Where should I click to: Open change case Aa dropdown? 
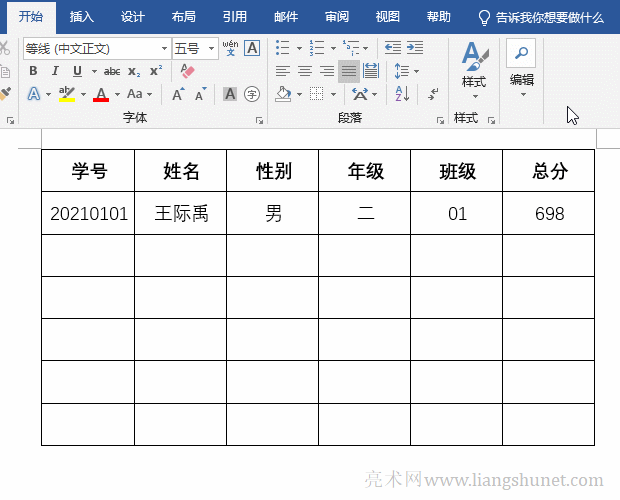pos(139,94)
